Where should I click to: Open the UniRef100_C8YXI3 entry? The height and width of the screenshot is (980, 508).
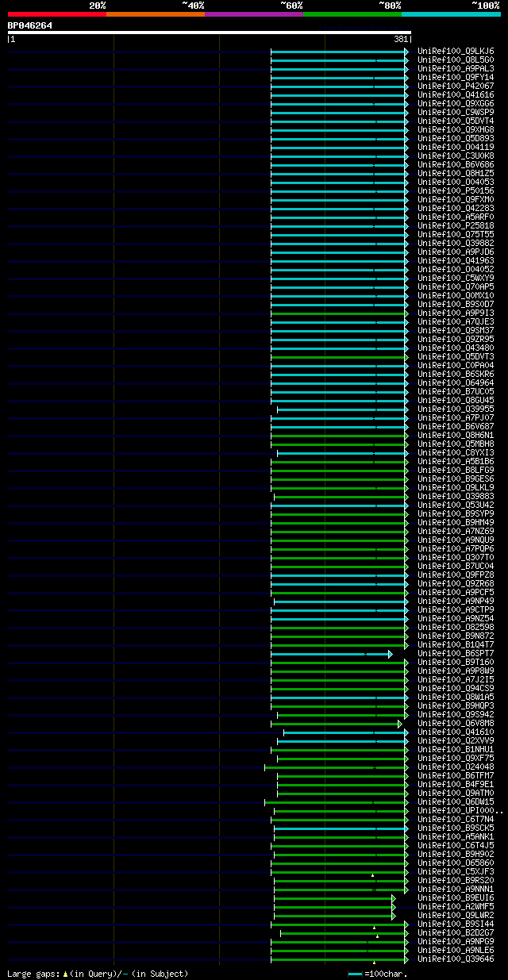[457, 452]
